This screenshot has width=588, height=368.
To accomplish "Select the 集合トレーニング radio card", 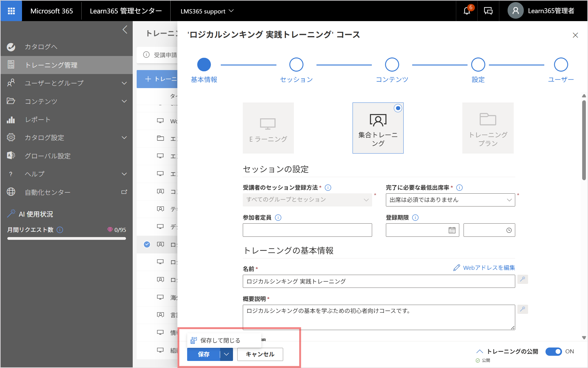I will click(x=378, y=128).
